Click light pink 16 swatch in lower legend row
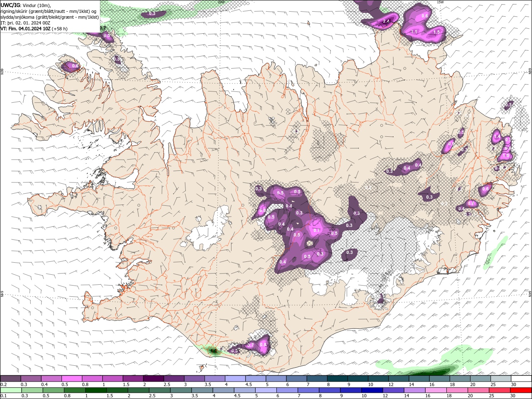Screen dimensions: 532x399 coord(436,390)
